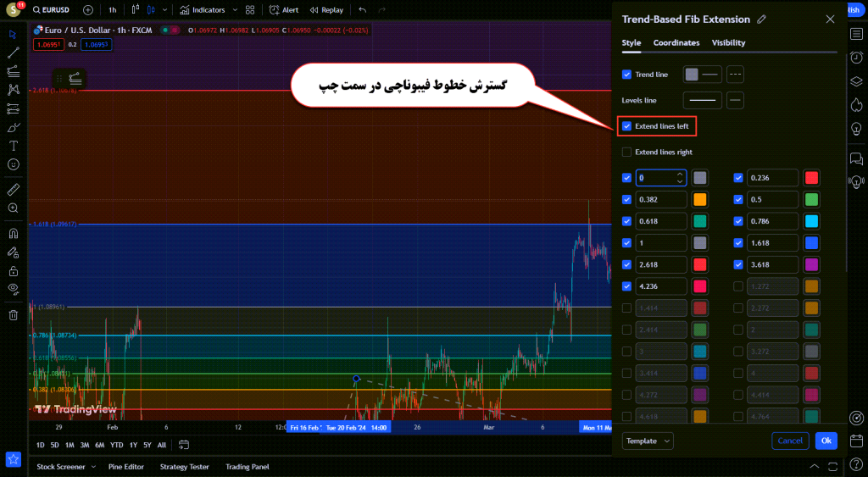The width and height of the screenshot is (868, 477).
Task: Open the Indicators dropdown arrow
Action: tap(235, 10)
